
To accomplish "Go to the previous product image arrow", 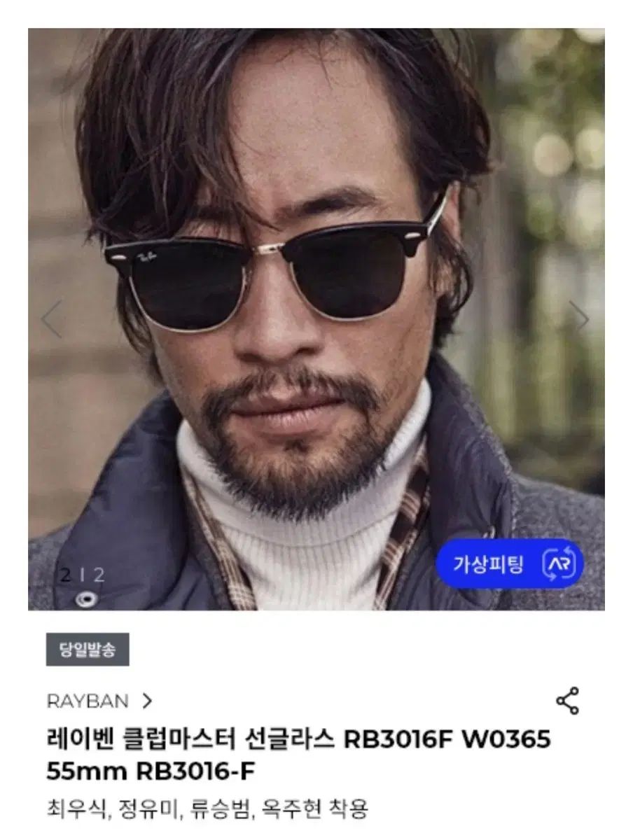I will pyautogui.click(x=51, y=318).
